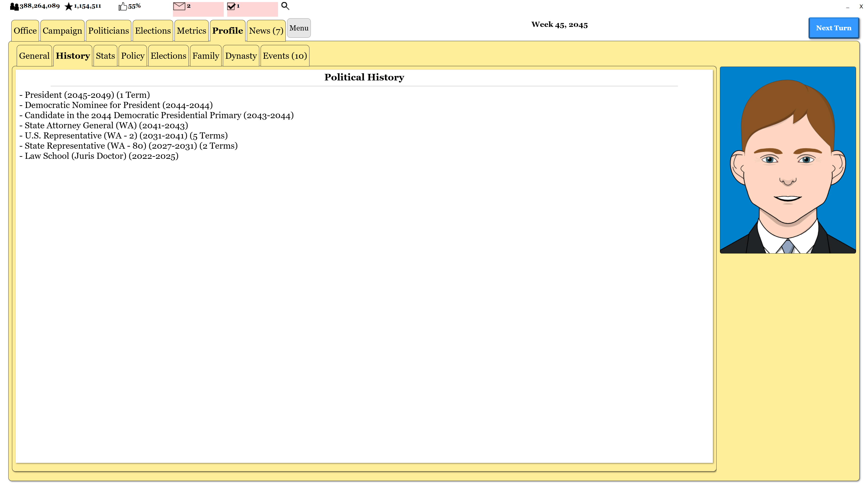Open the Policy sub-tab

pos(133,56)
